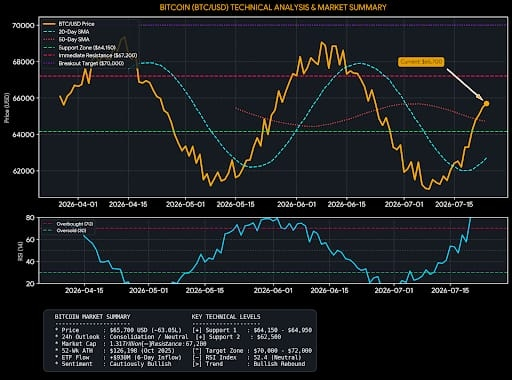Click the 20 label on the RSI axis
This screenshot has height=380, width=512.
[x=30, y=284]
